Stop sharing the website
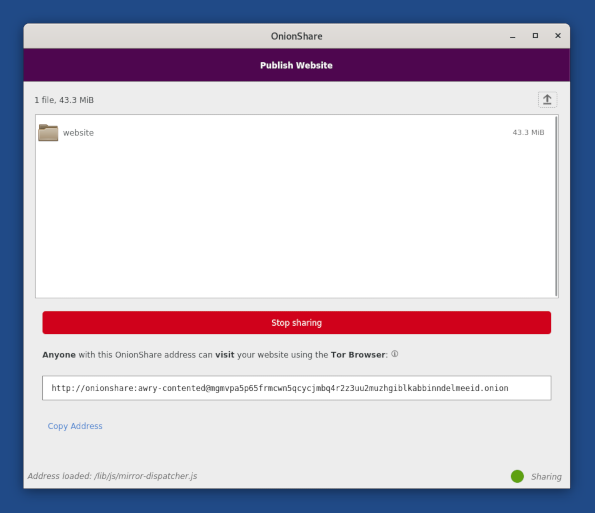Screen dimensions: 595x513 (x=297, y=323)
